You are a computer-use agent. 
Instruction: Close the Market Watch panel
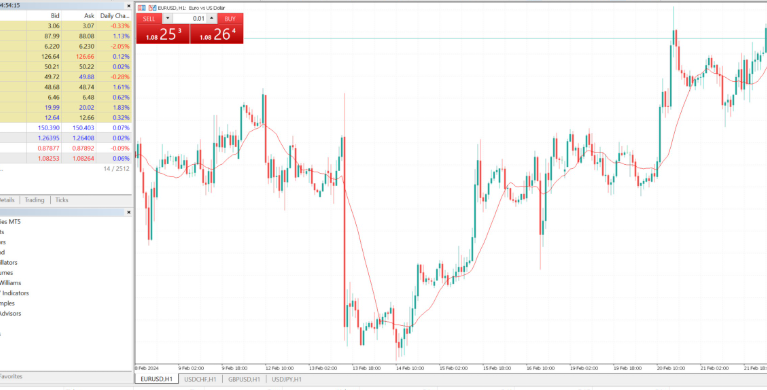click(129, 6)
